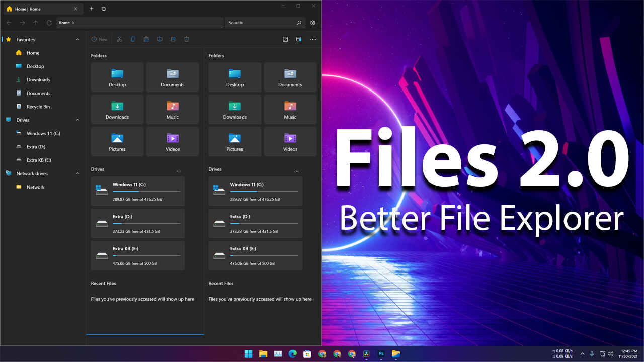Click the Rename icon in the command bar
This screenshot has height=362, width=644.
pos(159,39)
